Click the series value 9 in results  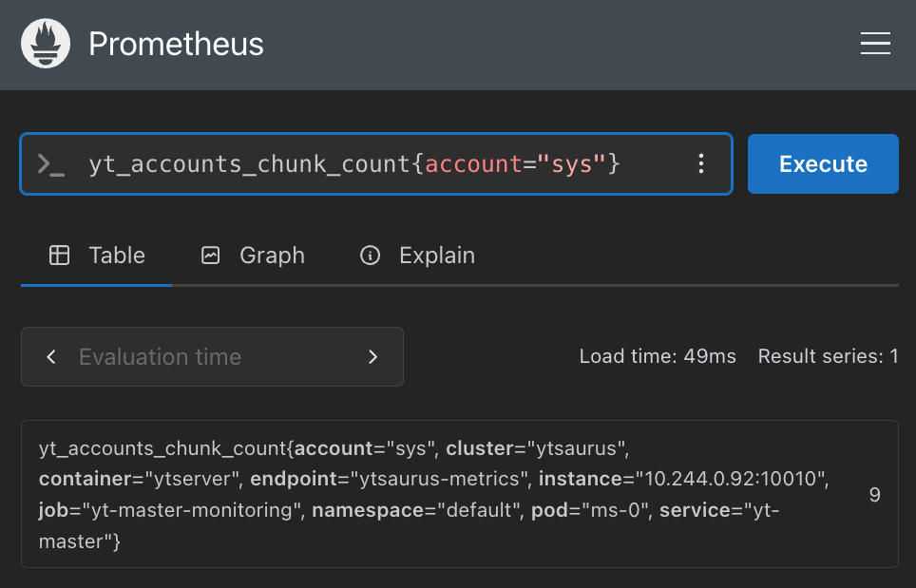coord(874,493)
